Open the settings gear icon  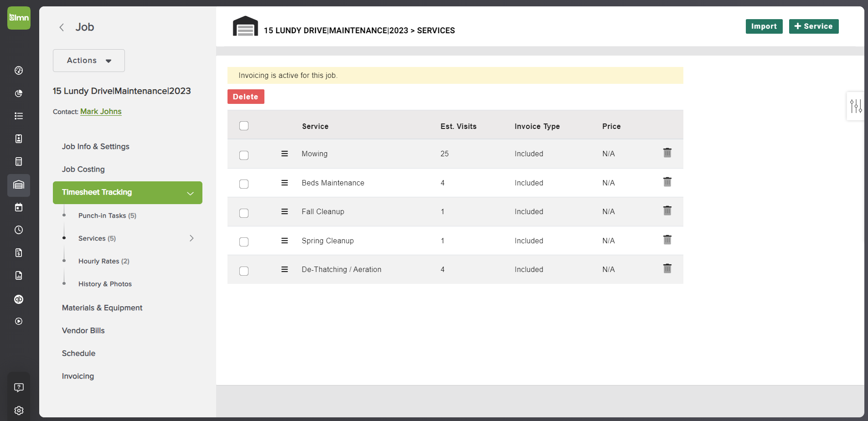tap(19, 411)
